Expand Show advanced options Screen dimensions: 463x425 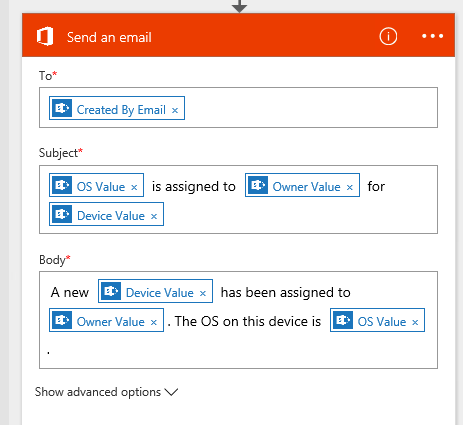point(106,392)
